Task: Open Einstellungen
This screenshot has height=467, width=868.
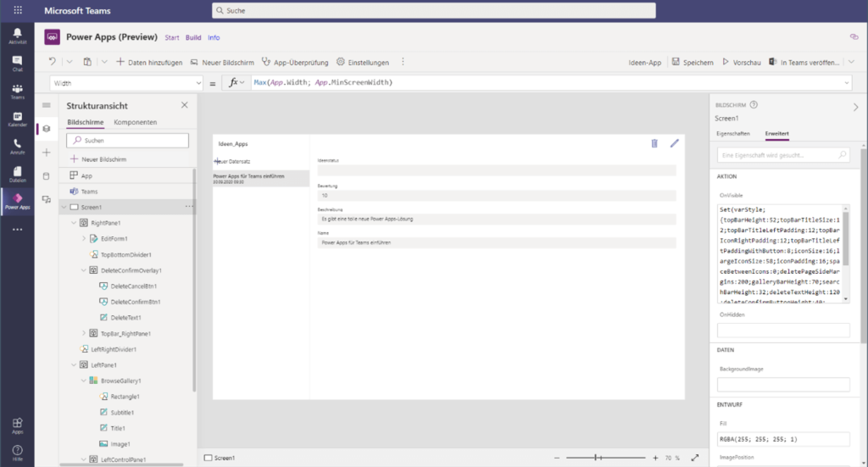Action: [x=363, y=63]
